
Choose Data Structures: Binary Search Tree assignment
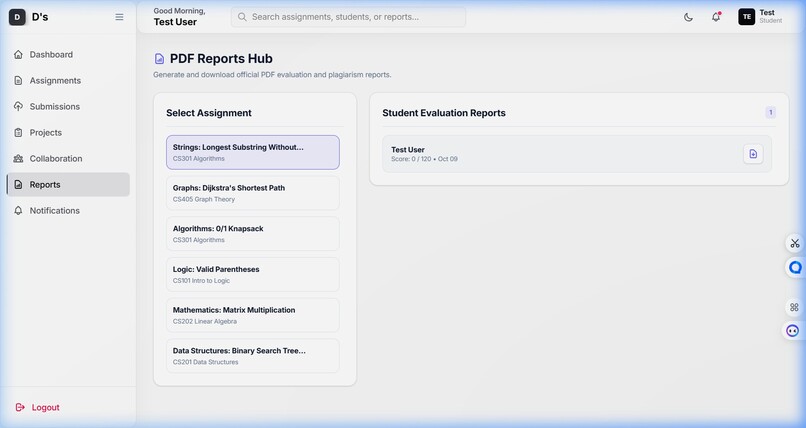coord(253,356)
